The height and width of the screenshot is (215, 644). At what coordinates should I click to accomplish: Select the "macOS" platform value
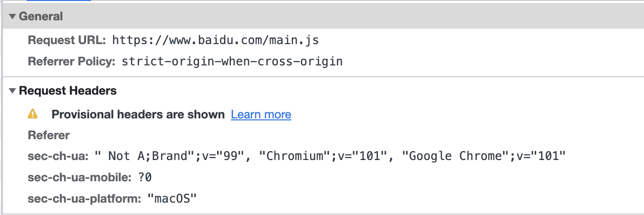click(x=172, y=199)
